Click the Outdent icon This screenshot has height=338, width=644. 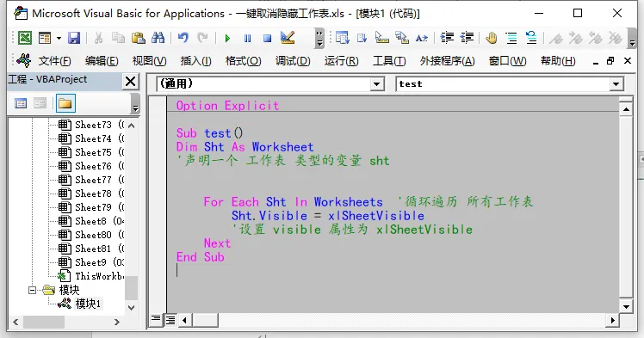click(467, 38)
